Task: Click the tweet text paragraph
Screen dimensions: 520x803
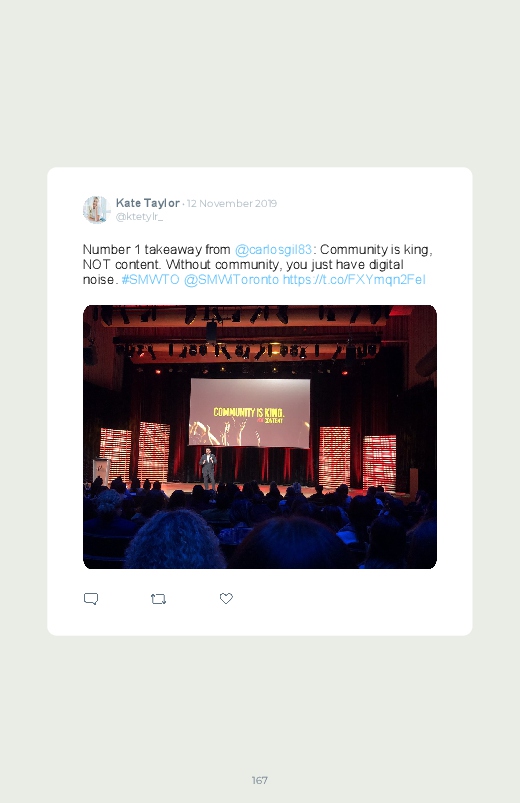Action: (258, 264)
